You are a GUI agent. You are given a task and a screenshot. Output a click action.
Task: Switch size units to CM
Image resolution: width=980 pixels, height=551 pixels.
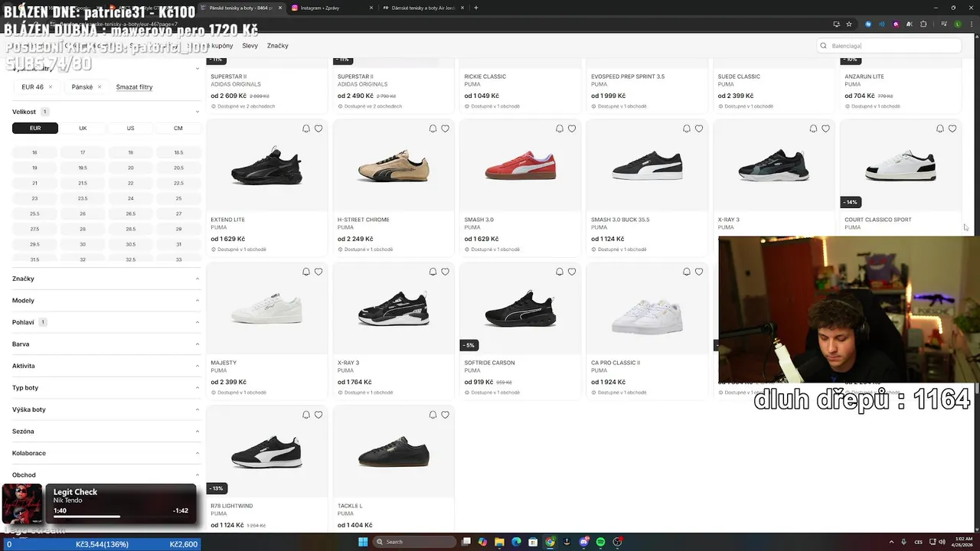point(178,128)
